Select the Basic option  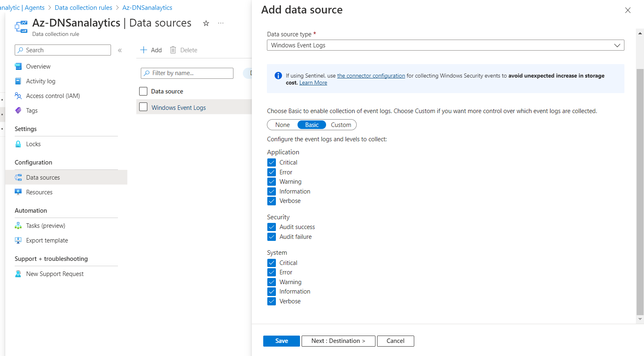312,125
